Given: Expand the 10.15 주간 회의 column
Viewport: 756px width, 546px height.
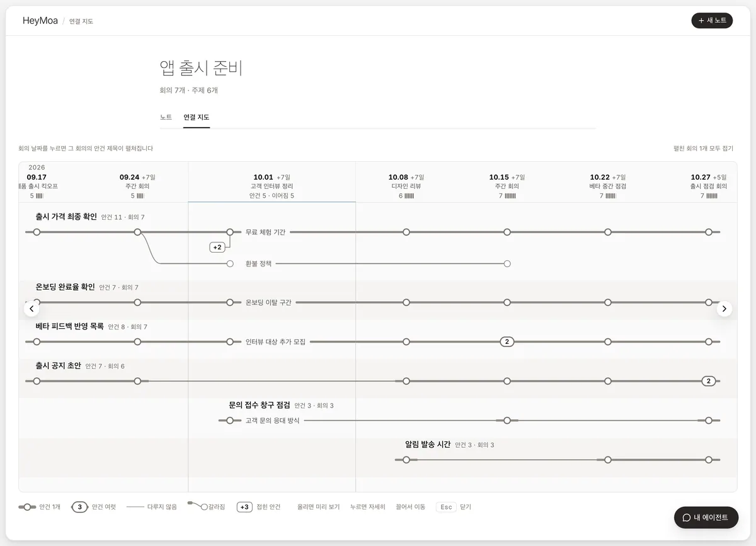Looking at the screenshot, I should [507, 186].
